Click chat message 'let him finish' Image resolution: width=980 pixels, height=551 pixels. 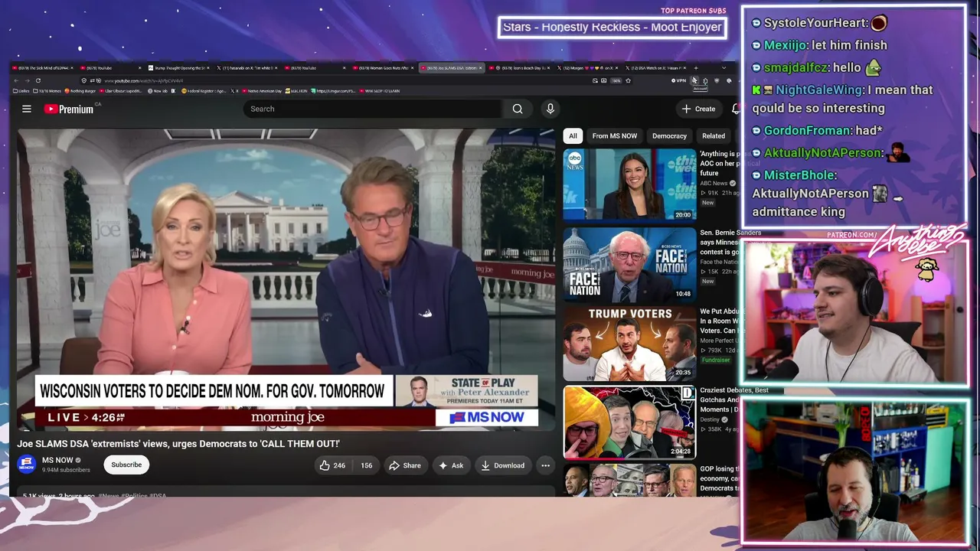click(x=849, y=45)
